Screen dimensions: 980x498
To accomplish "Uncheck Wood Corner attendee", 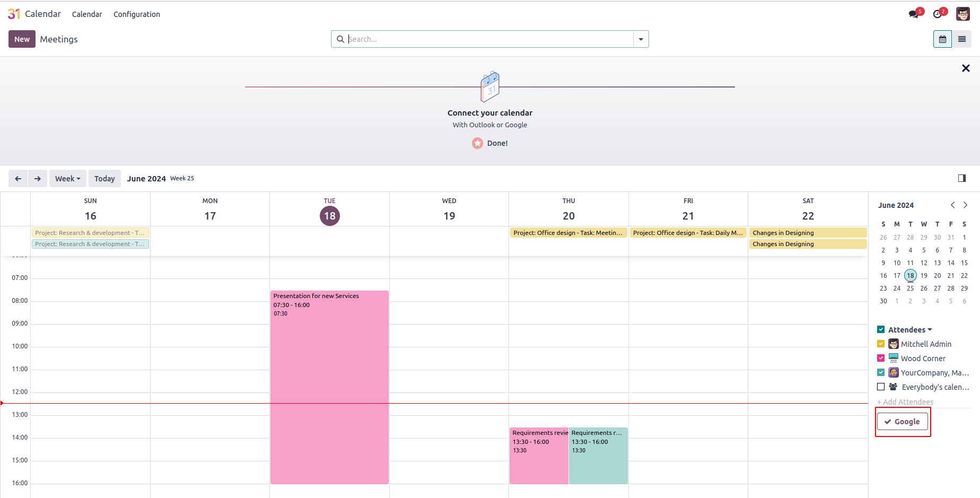I will pyautogui.click(x=881, y=359).
